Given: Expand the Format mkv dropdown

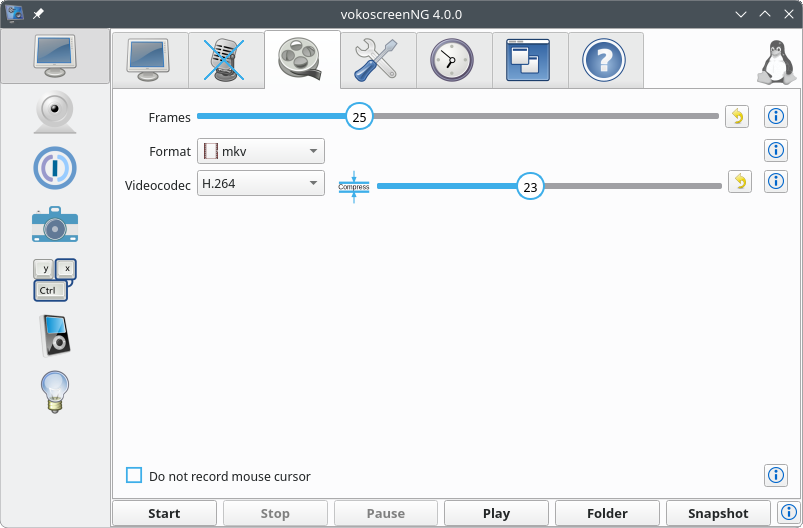Looking at the screenshot, I should coord(261,151).
